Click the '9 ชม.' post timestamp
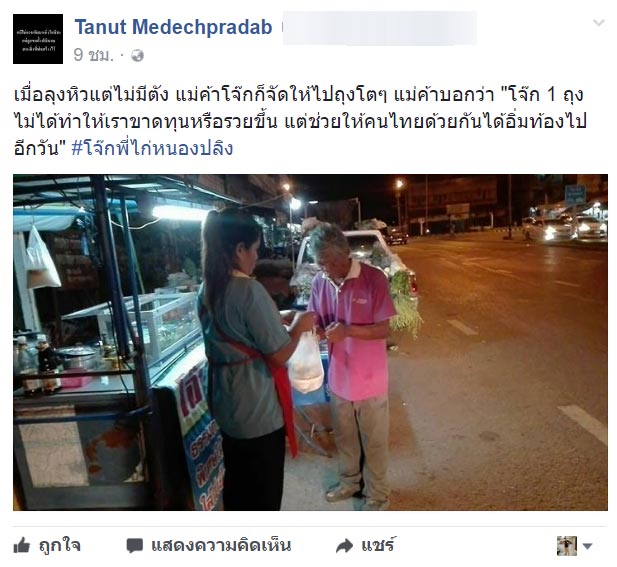Screen dimensions: 617x567 93,55
